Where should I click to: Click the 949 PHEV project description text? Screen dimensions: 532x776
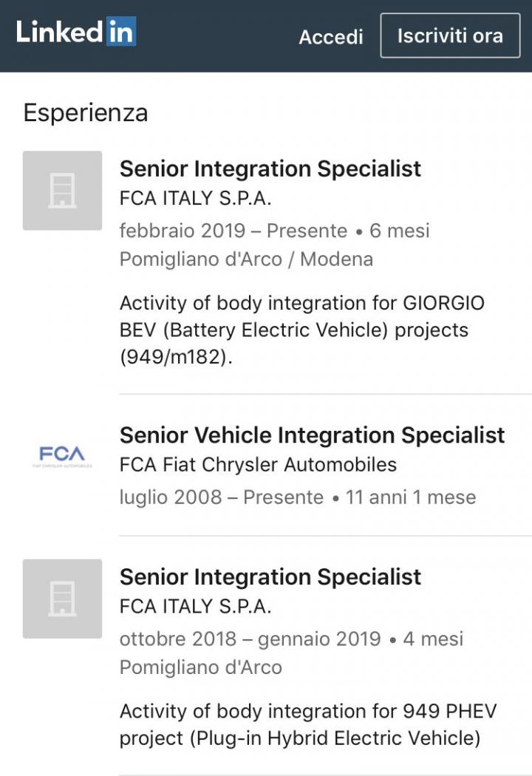pyautogui.click(x=307, y=724)
